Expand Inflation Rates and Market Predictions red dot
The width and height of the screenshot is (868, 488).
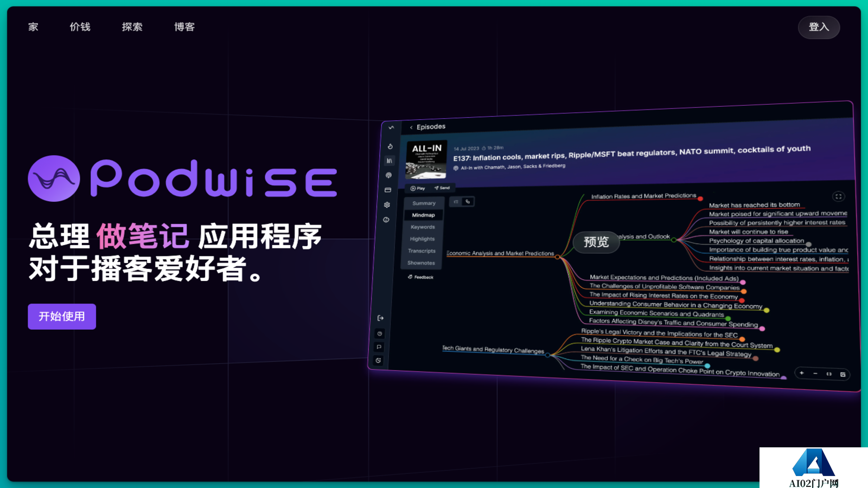coord(700,199)
